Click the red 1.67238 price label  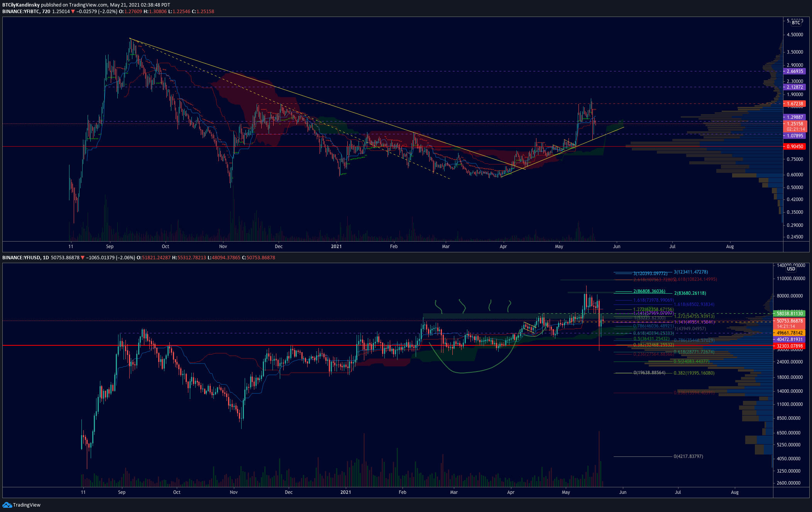coord(795,104)
